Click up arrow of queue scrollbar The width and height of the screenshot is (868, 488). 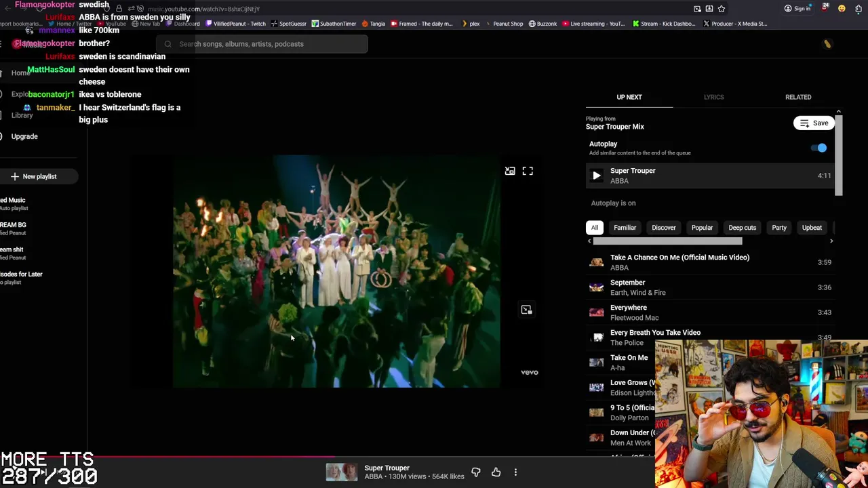[839, 111]
